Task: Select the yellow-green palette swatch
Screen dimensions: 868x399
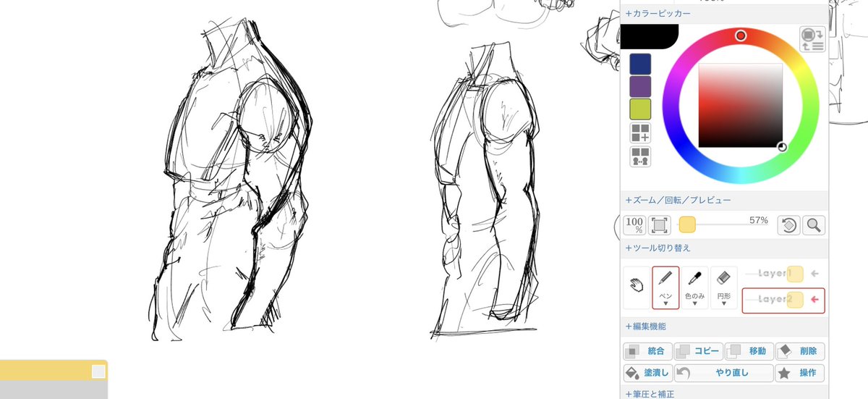Action: 640,109
